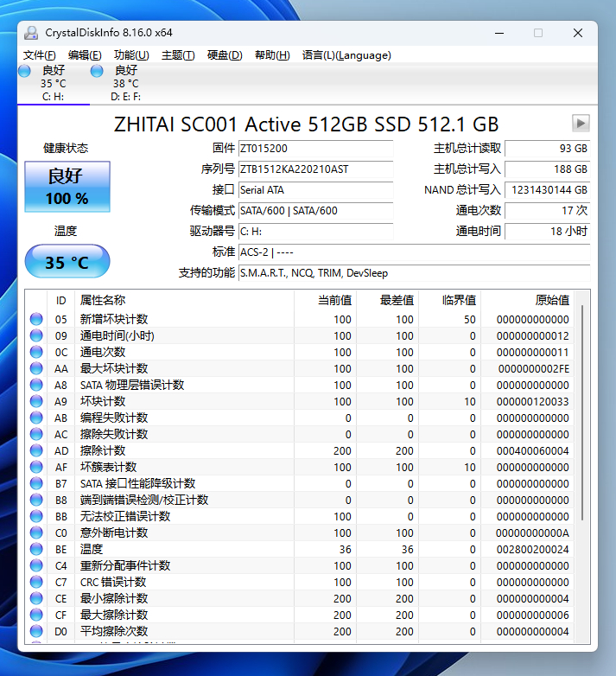Click status orb for attribute A9 坏块计数
Screen dimensions: 616x676
pos(36,401)
